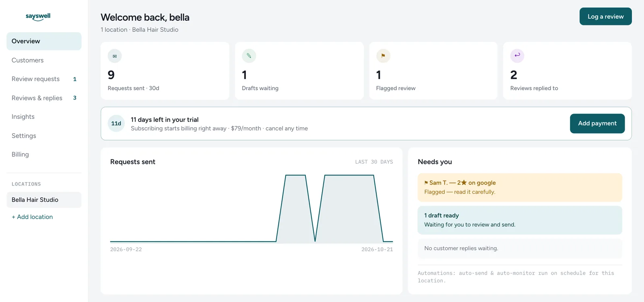Click the Welcome back, bella heading
The height and width of the screenshot is (302, 644).
click(x=145, y=17)
